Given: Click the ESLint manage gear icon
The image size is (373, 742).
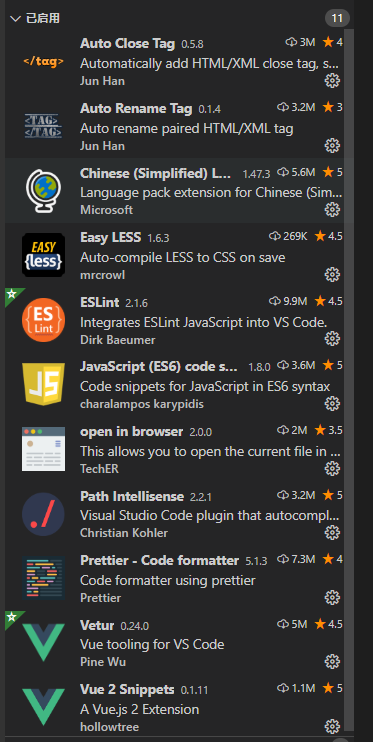Looking at the screenshot, I should [332, 338].
